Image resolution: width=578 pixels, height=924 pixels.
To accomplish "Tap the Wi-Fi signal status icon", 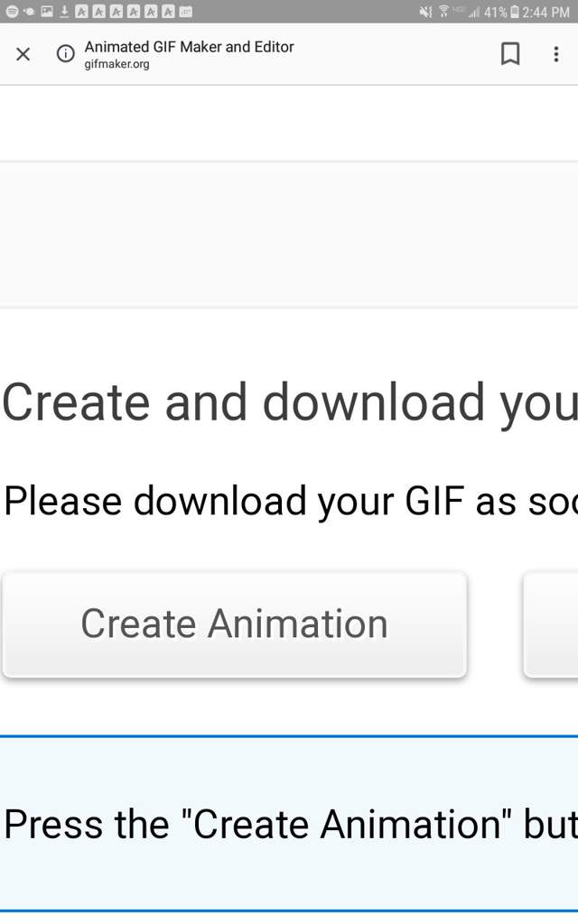I will [x=443, y=12].
